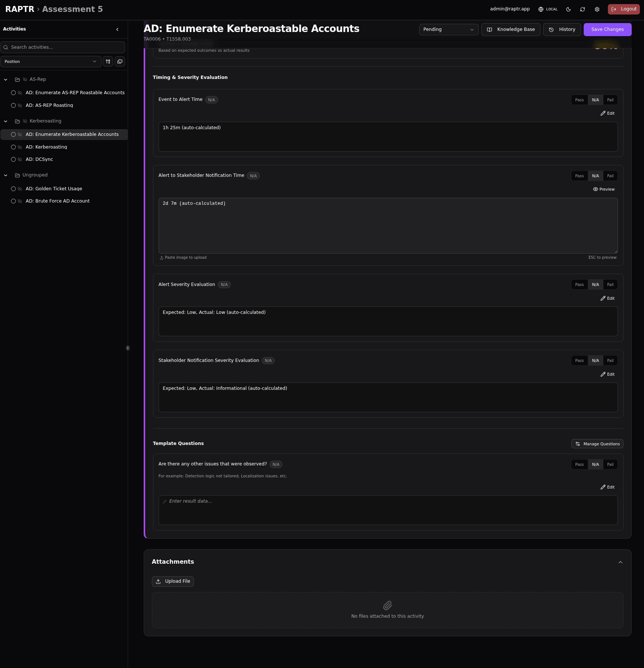This screenshot has width=644, height=668.
Task: Click the copy icon beside sort button
Action: (x=120, y=62)
